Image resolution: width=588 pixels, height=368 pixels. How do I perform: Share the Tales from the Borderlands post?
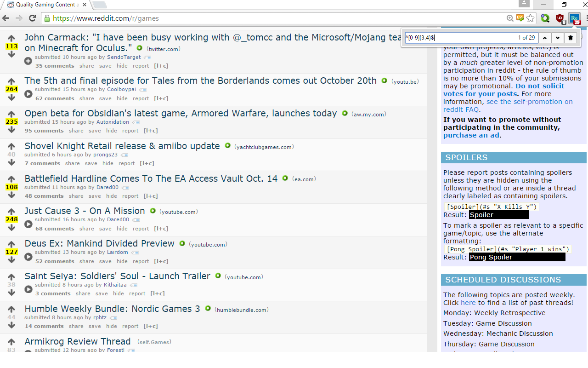click(x=86, y=98)
